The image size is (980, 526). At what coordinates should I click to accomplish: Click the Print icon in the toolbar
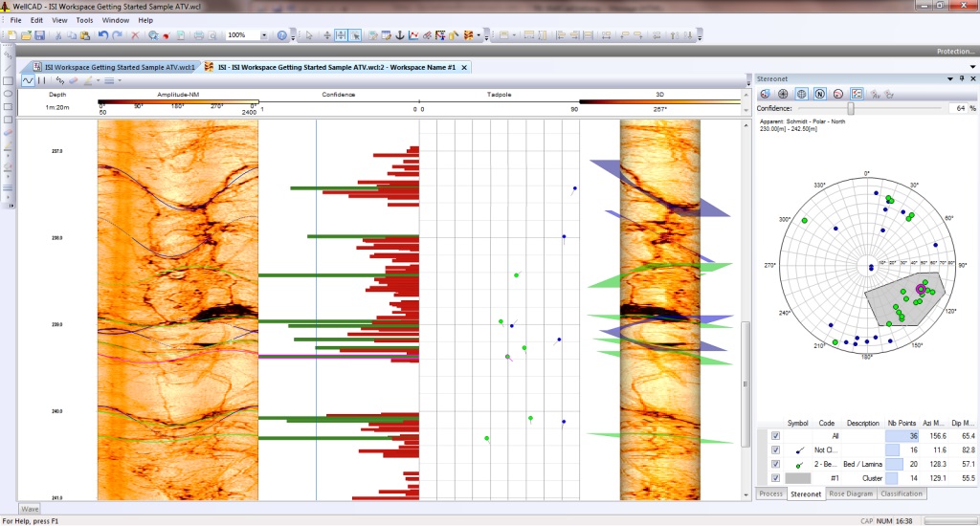pos(199,35)
